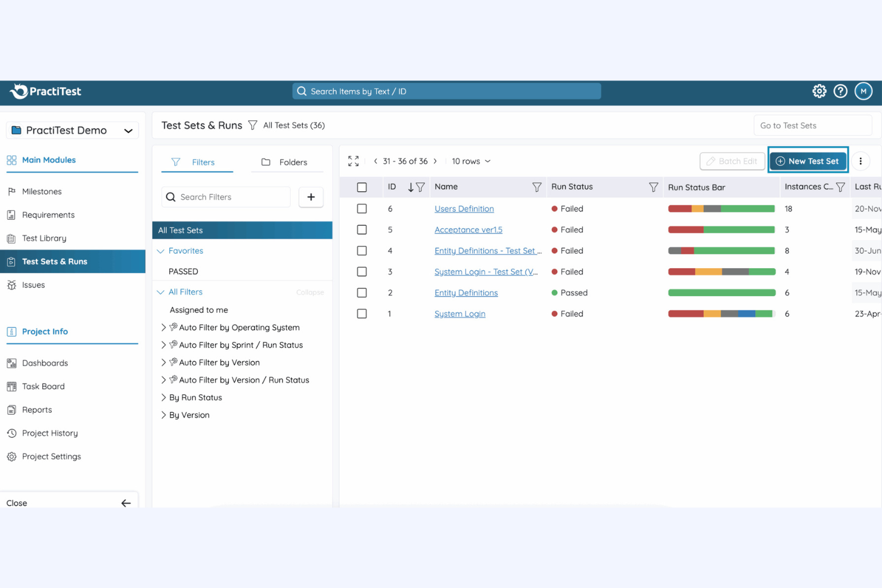Open the Dashboards view
Viewport: 882px width, 588px height.
pos(45,363)
